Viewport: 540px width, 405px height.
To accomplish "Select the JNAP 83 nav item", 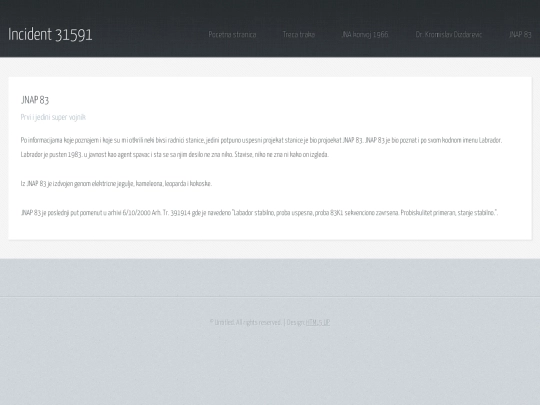I will [520, 34].
